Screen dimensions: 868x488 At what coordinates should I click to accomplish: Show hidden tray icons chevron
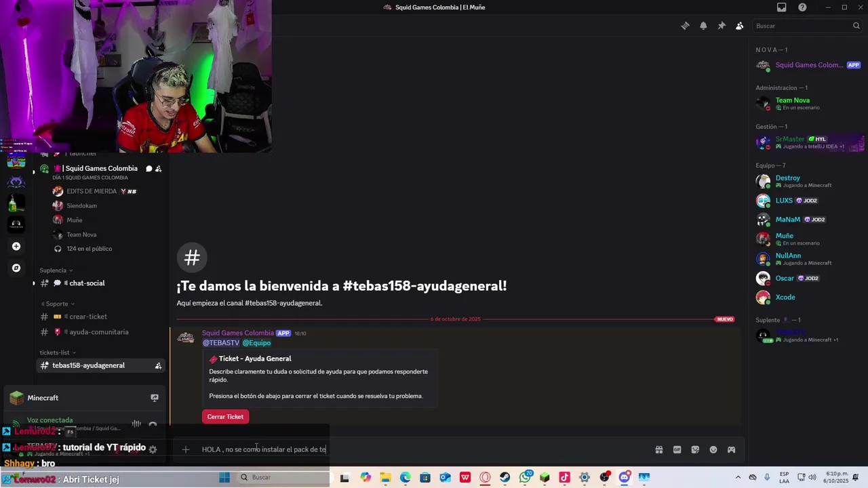click(738, 477)
